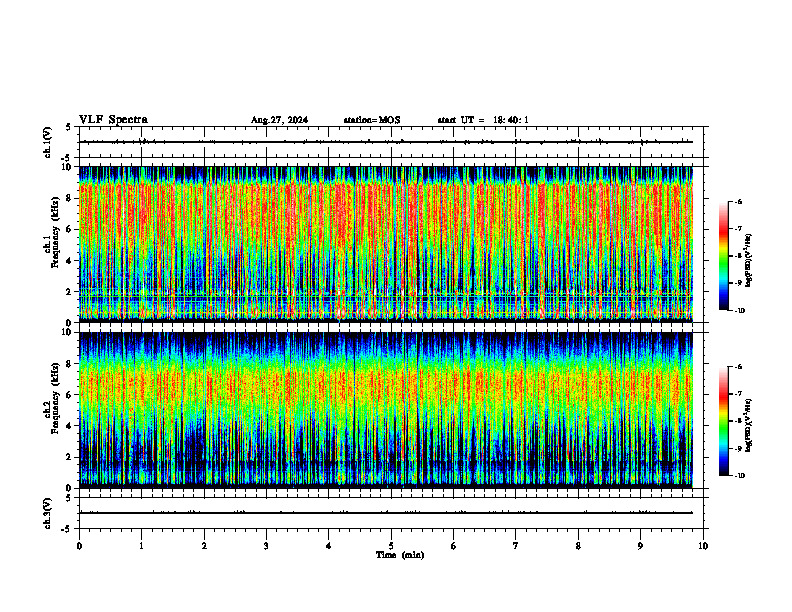The image size is (792, 612).
Task: Click the time axis tick label '3'
Action: tap(266, 546)
